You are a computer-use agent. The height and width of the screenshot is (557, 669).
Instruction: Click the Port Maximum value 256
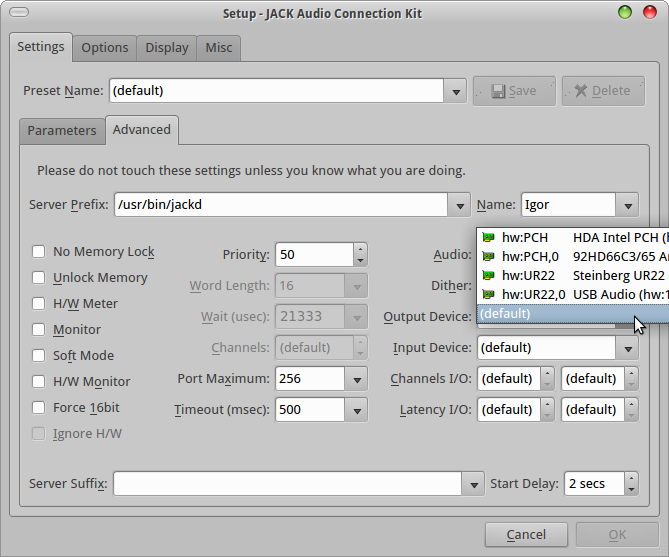[310, 379]
